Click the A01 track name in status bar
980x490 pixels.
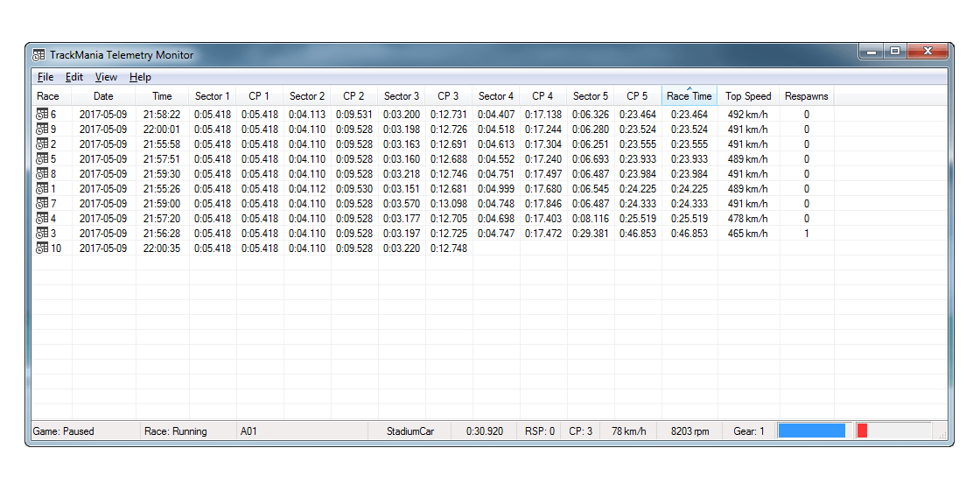pos(248,431)
